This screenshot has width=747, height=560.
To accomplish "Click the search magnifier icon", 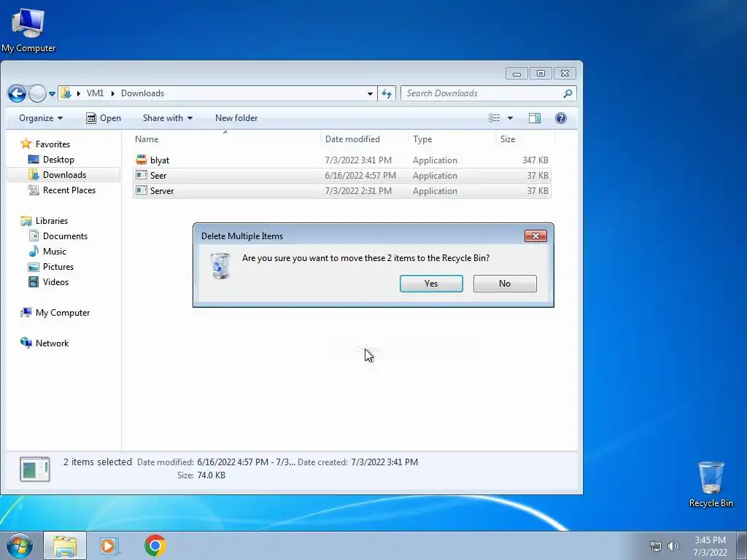I will point(568,93).
